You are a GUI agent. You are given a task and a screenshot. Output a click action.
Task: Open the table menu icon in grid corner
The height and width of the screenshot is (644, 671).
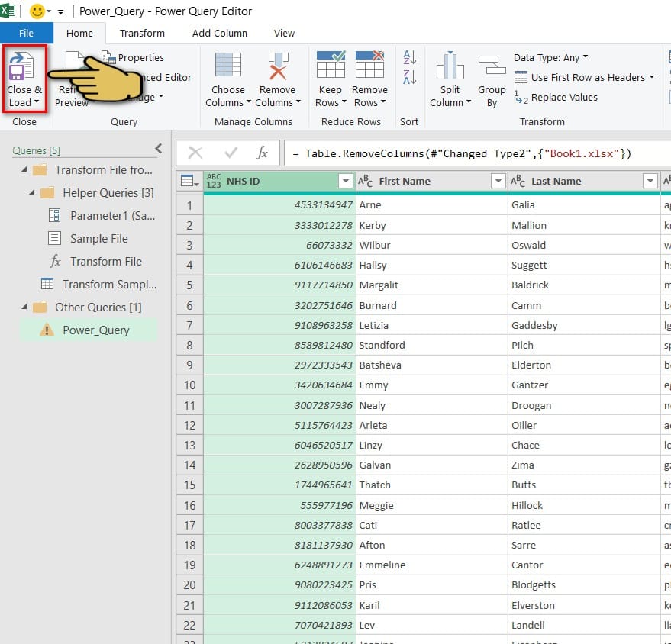click(189, 182)
